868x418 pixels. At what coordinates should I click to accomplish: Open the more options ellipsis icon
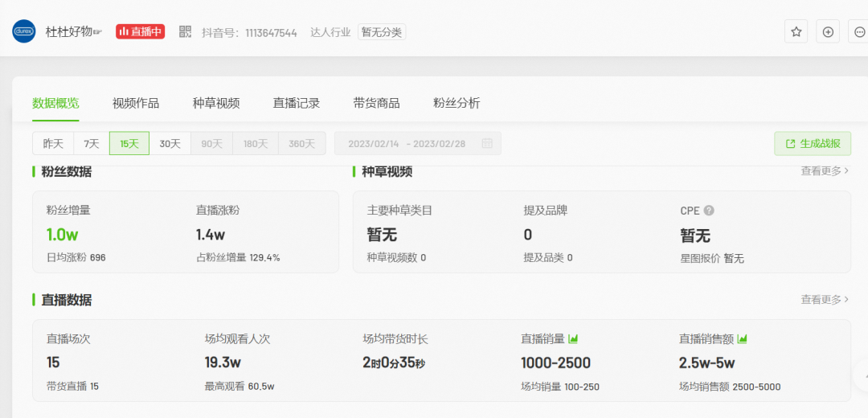[x=859, y=32]
